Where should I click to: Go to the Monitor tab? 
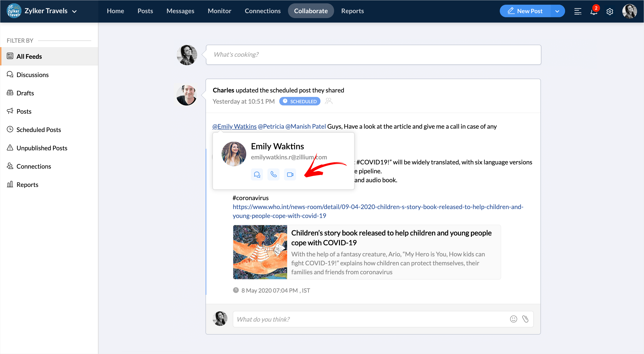(219, 11)
